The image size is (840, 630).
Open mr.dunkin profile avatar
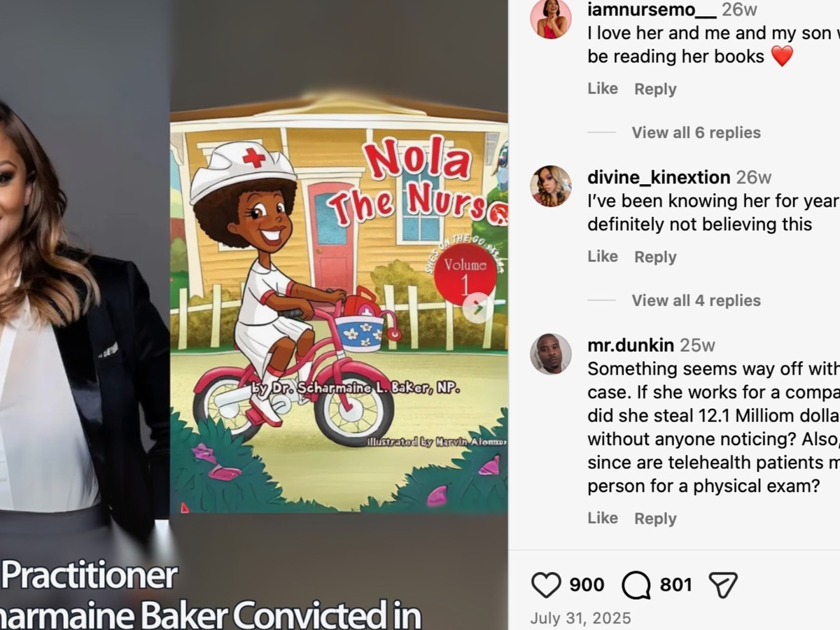tap(551, 354)
